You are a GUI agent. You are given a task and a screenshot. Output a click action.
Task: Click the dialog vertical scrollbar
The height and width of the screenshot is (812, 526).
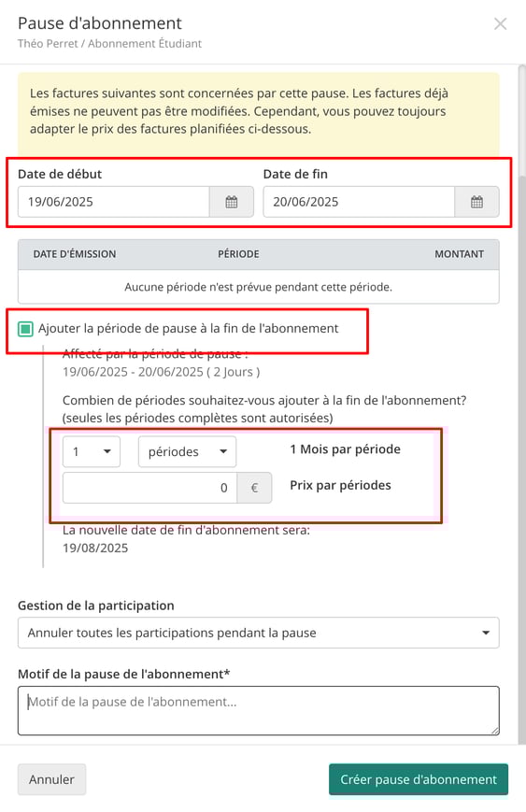point(522,404)
